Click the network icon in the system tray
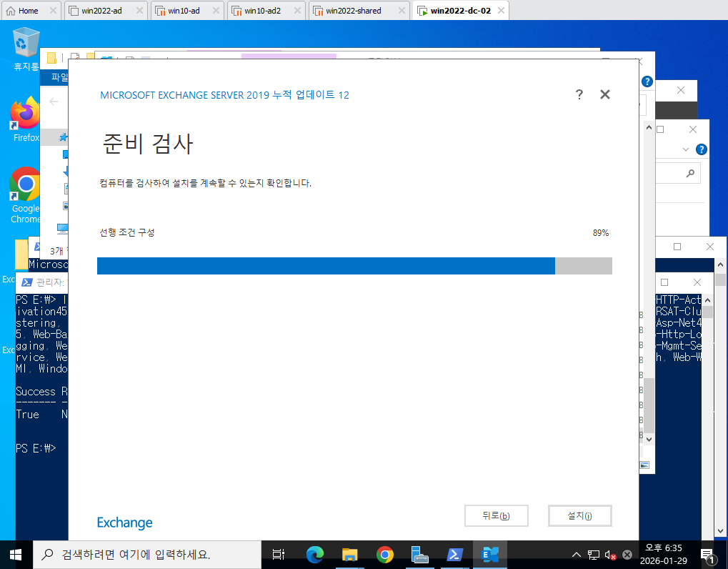The width and height of the screenshot is (728, 569). tap(594, 555)
